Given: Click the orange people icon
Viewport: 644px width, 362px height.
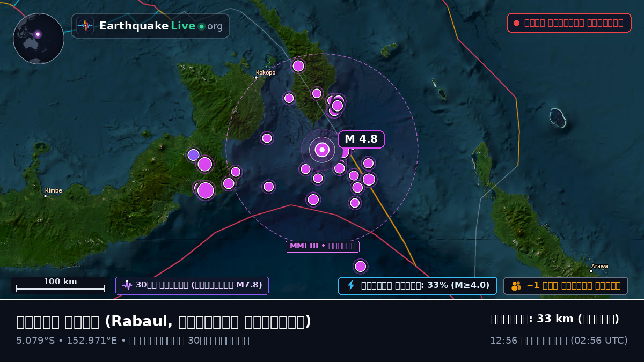Looking at the screenshot, I should [x=516, y=285].
